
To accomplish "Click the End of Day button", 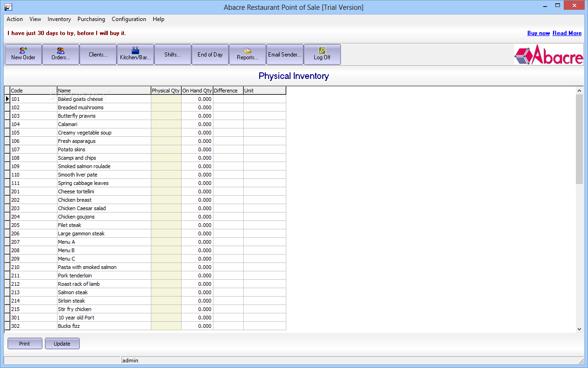I will pyautogui.click(x=210, y=54).
